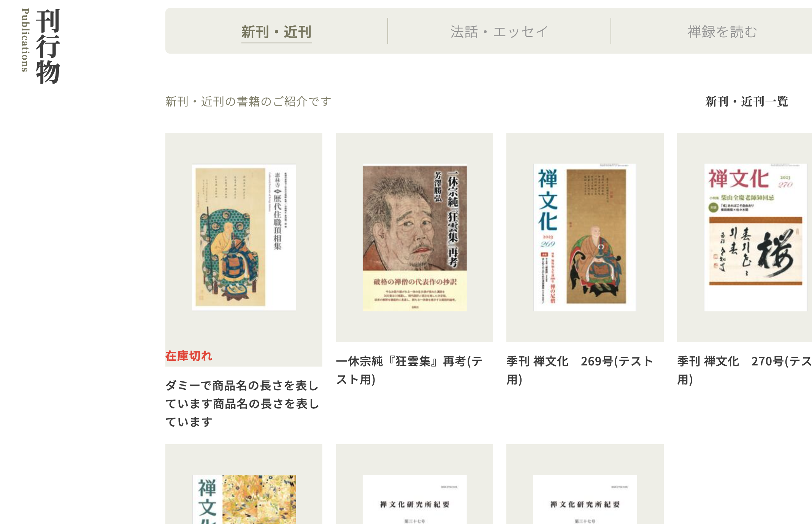Open the 一休宗純『狂雲集』再考(テスト用) title link

point(409,370)
